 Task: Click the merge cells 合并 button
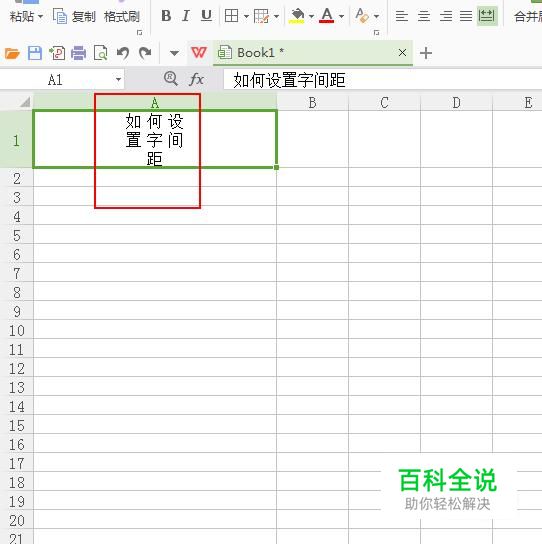[527, 16]
